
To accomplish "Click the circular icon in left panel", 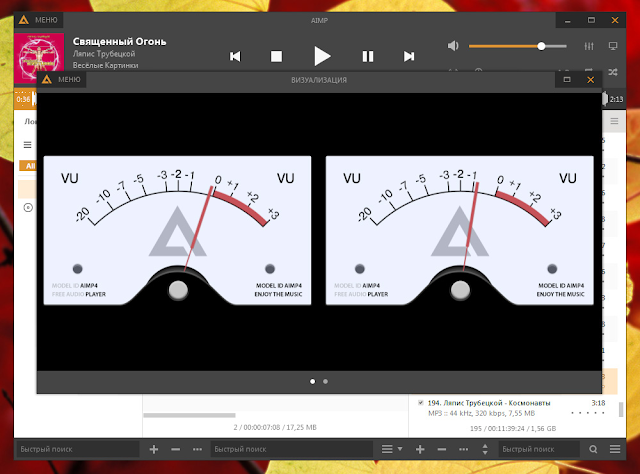I will (28, 207).
